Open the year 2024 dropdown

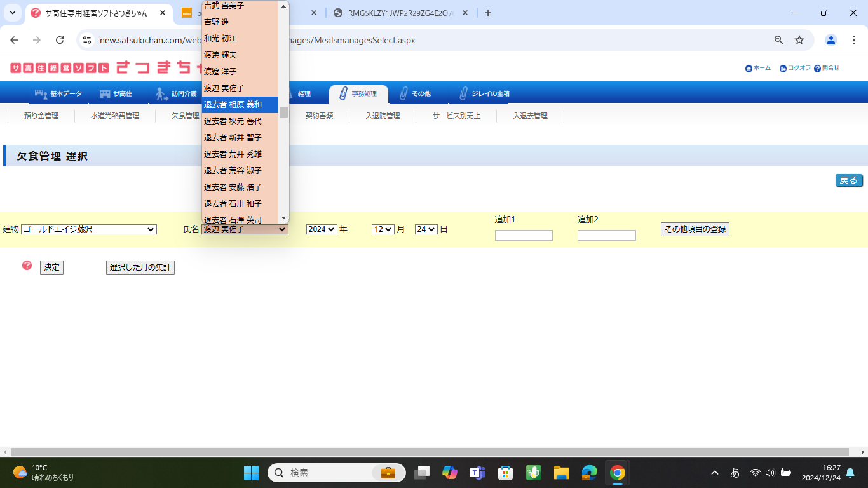pyautogui.click(x=321, y=229)
